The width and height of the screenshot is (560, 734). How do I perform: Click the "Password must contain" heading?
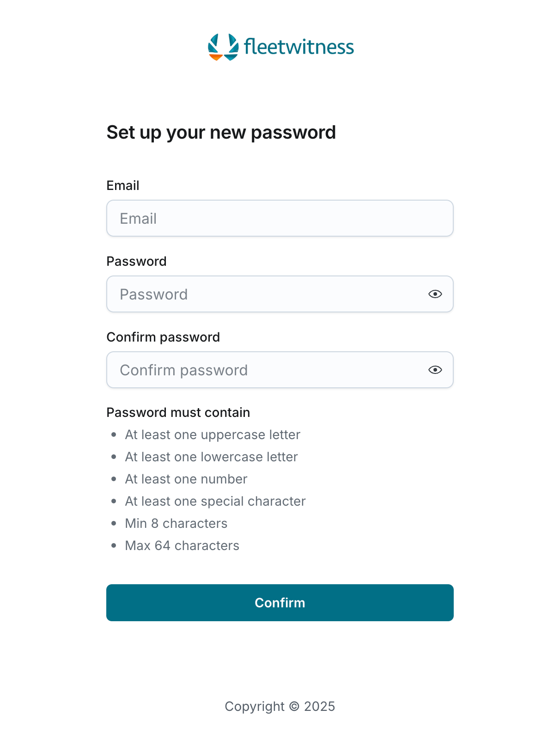click(178, 412)
